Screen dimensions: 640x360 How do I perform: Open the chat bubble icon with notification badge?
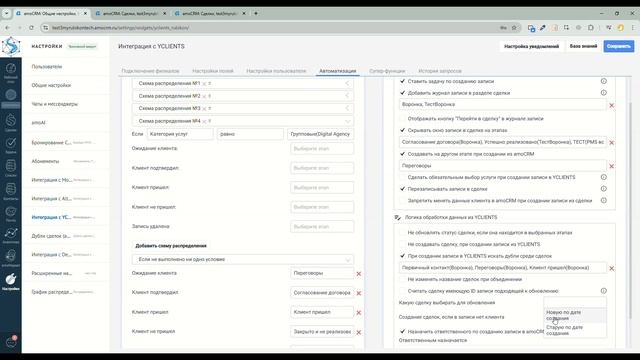[11, 342]
